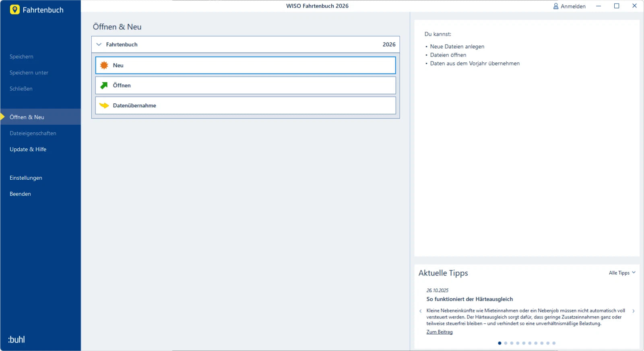Open the Alle Tipps dropdown

click(x=622, y=273)
